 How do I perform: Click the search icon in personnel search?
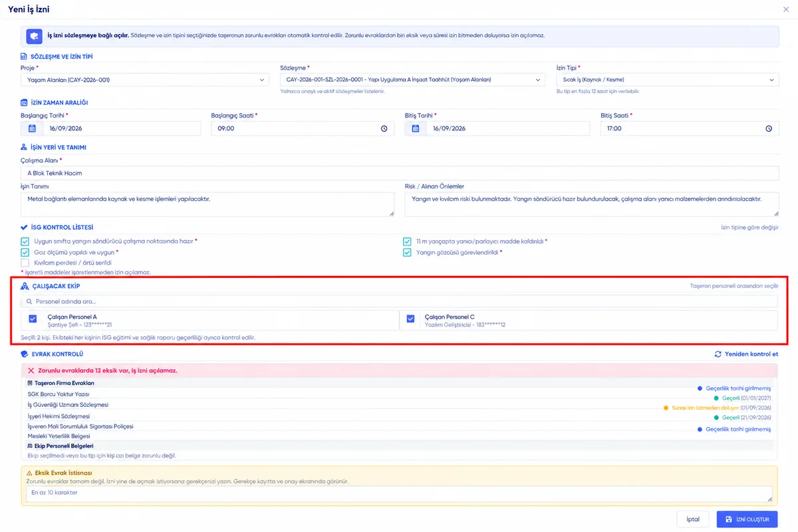29,301
